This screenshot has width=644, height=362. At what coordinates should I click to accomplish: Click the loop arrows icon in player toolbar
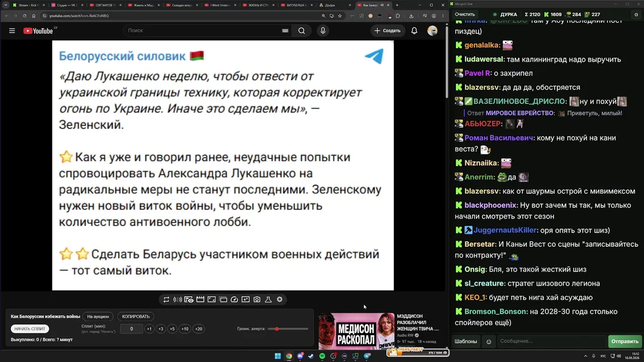pos(167,300)
